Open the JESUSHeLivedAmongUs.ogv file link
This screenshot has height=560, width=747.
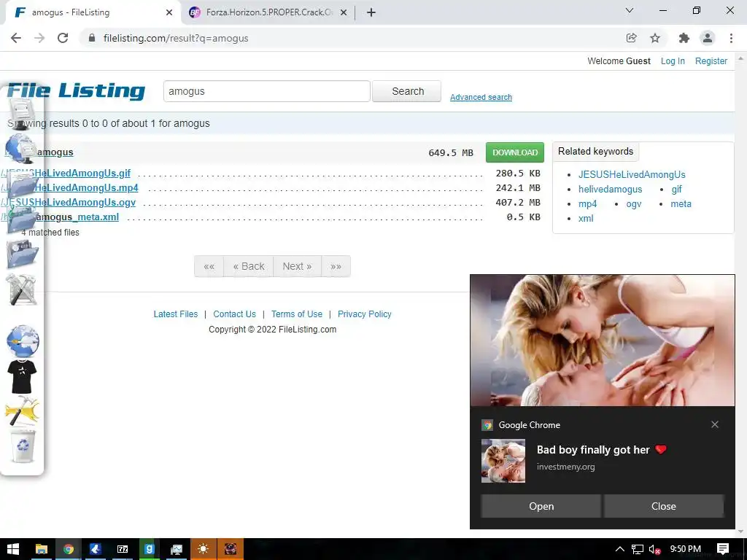(68, 203)
